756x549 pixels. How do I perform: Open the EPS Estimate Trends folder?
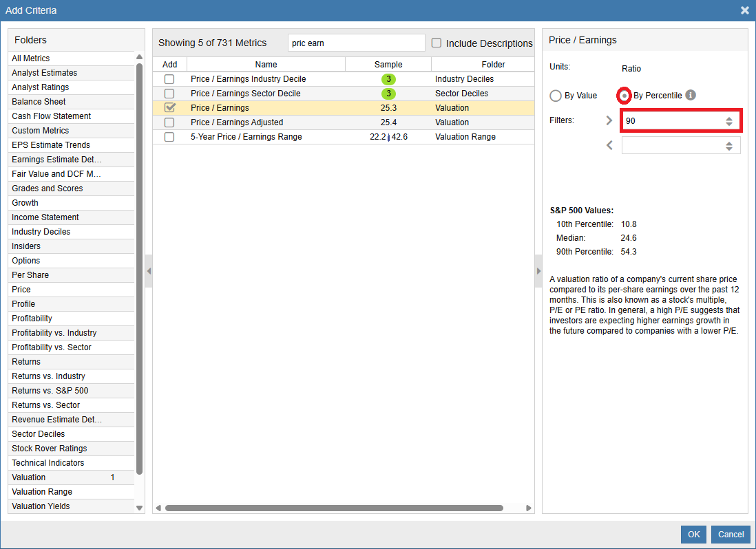(x=71, y=145)
